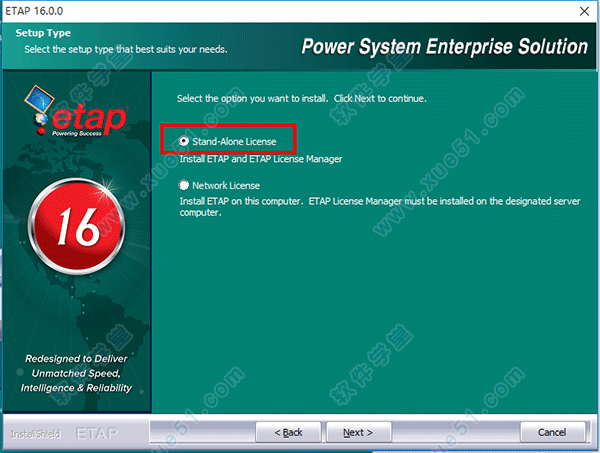This screenshot has width=600, height=453.
Task: Select the Stand-Alone License radio button
Action: tap(184, 141)
